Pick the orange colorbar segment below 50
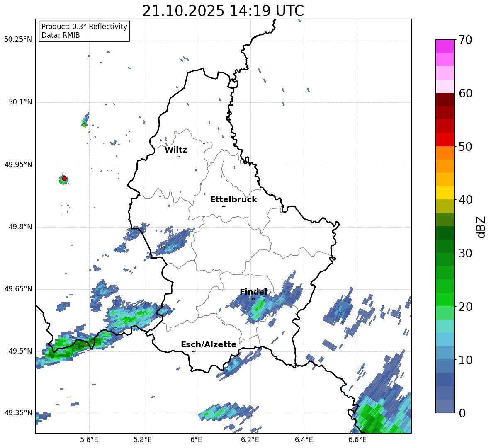Viewport: 491px width, 448px height. (445, 153)
